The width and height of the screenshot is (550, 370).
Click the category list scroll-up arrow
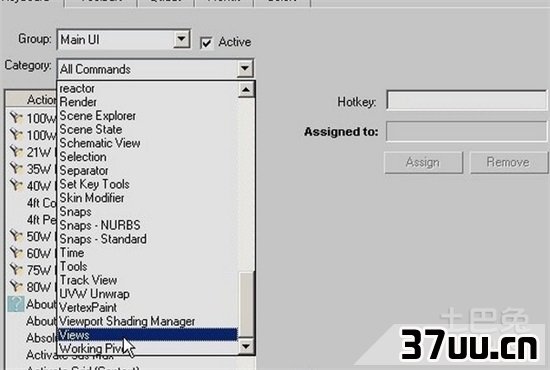[246, 90]
